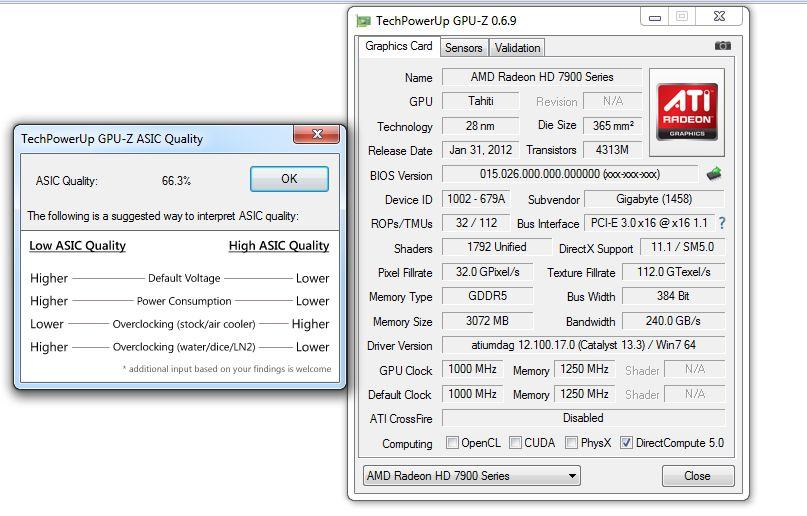807x516 pixels.
Task: Click the Bus Width value 384 Bit
Action: click(x=674, y=296)
